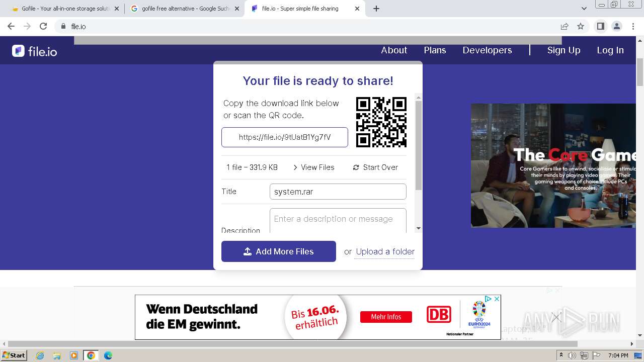Click the Sign Up link
This screenshot has height=362, width=644.
tap(563, 50)
